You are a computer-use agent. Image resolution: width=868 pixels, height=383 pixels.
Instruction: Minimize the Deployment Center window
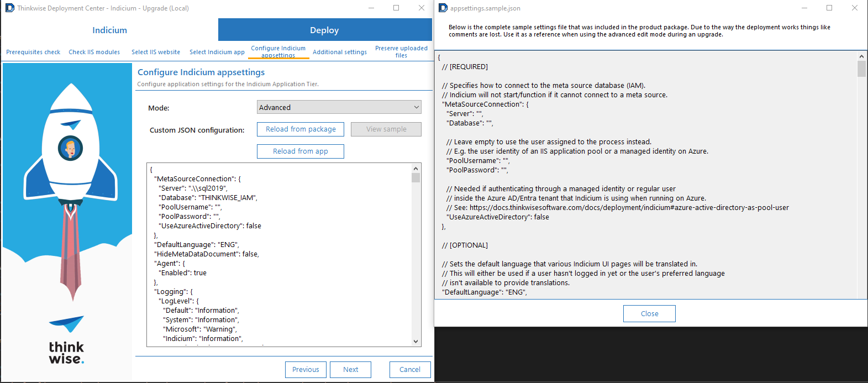[x=371, y=8]
